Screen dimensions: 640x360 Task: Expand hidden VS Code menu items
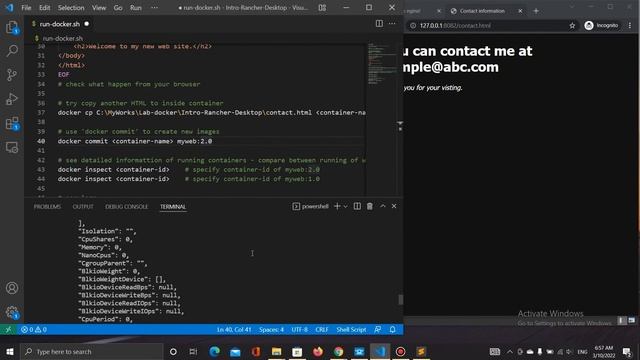154,8
